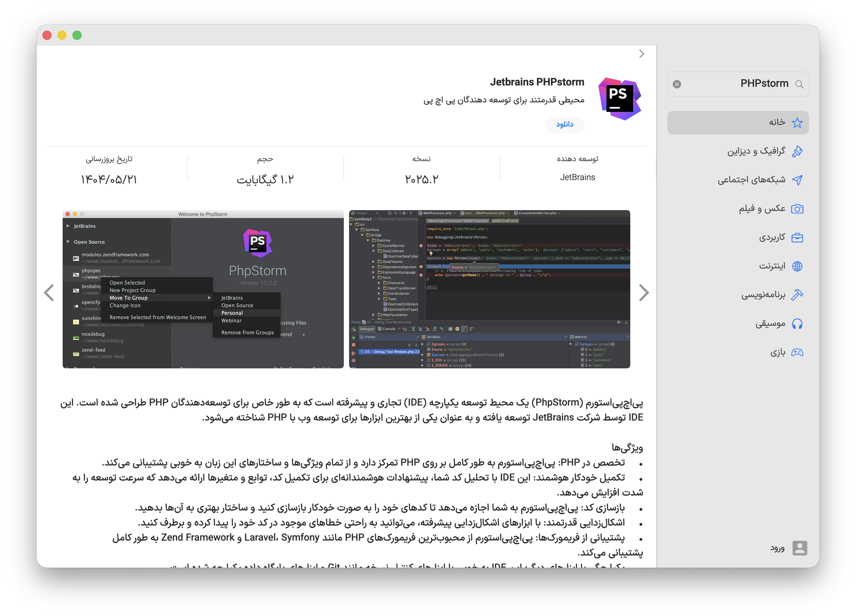Click the search magnifier icon
Image resolution: width=856 pixels, height=616 pixels.
click(x=800, y=84)
